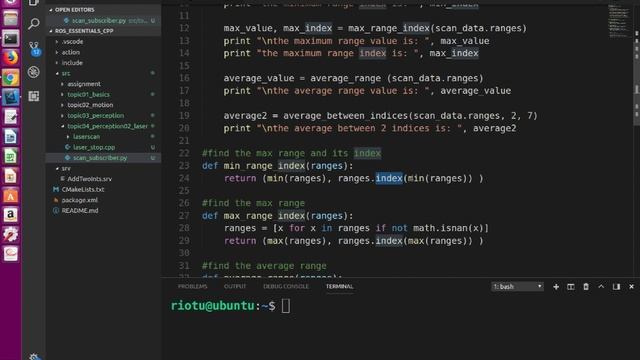Click the code minimap overview
Viewport: 640px width, 360px height.
[x=618, y=21]
